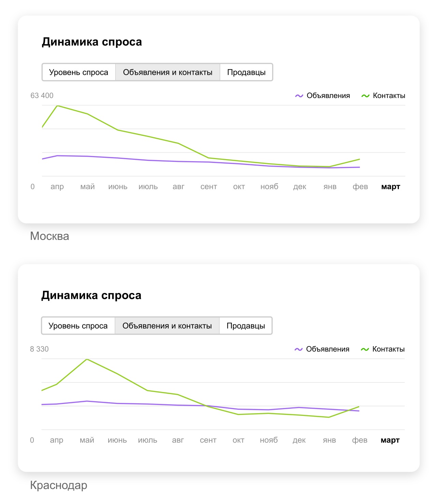Click the green wavy Контакты legend icon in Москва chart
The image size is (437, 504).
(365, 96)
